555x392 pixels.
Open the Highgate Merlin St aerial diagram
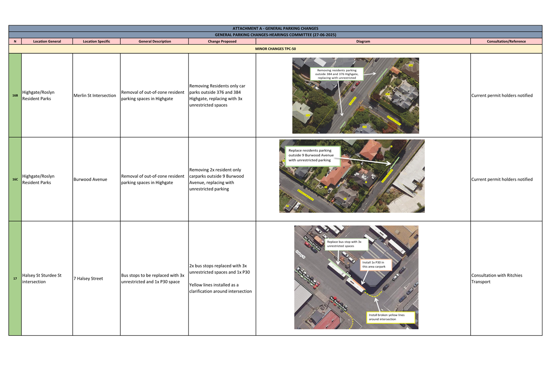click(356, 96)
